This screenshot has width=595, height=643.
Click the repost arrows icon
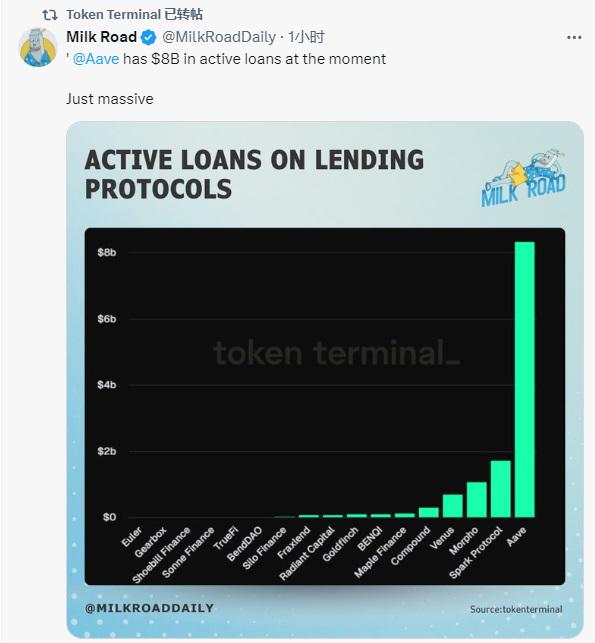point(50,15)
